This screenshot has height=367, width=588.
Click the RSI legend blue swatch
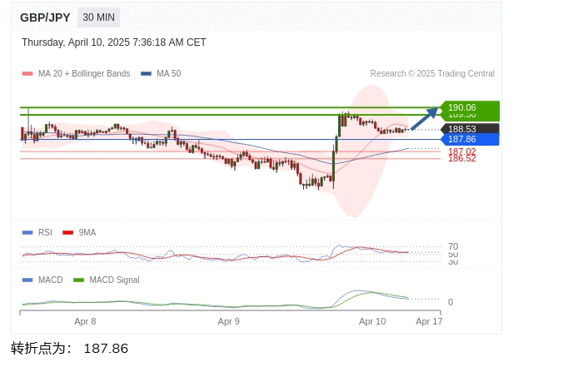[27, 232]
